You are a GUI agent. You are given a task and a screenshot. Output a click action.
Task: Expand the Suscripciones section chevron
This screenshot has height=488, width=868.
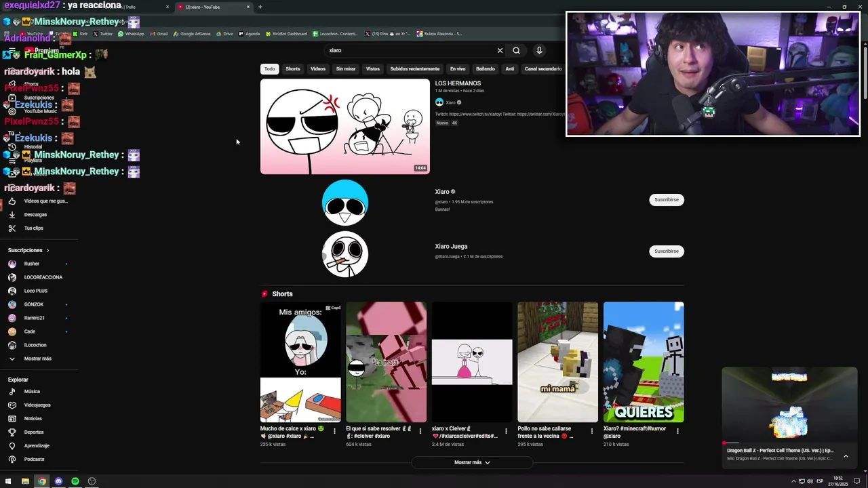pos(47,250)
